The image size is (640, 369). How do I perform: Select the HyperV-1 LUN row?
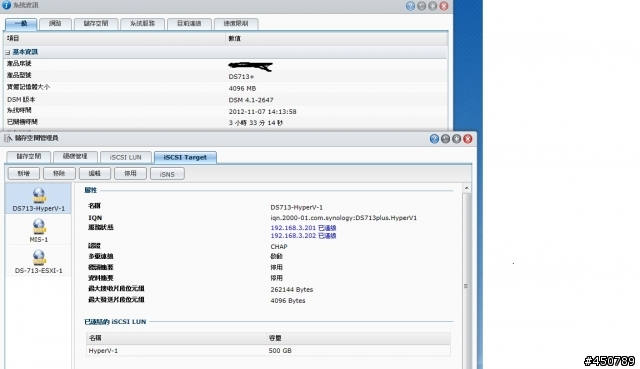click(x=268, y=351)
